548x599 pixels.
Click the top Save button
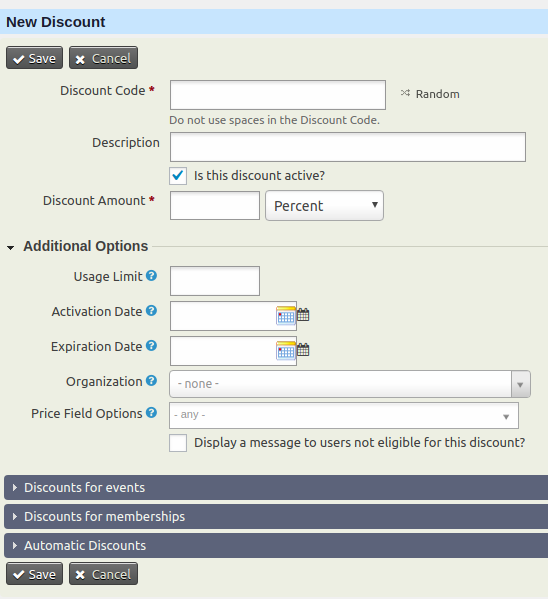pyautogui.click(x=34, y=58)
